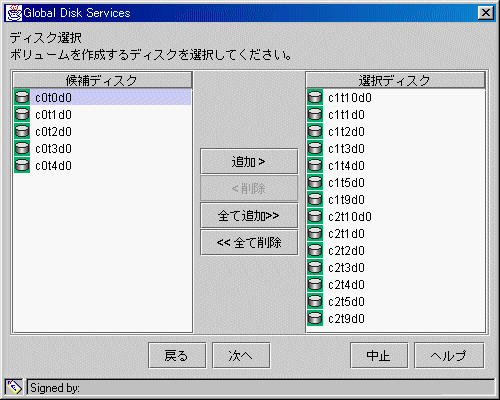This screenshot has height=400, width=500.
Task: Select c0t2d0 in candidate disk list
Action: [x=102, y=132]
